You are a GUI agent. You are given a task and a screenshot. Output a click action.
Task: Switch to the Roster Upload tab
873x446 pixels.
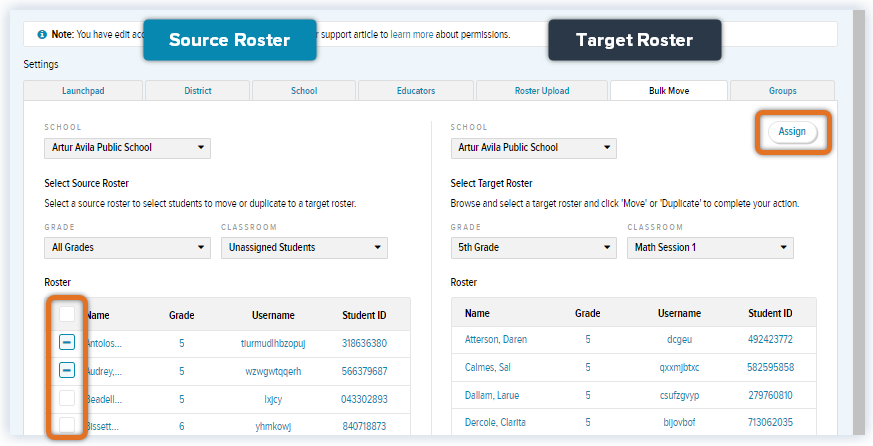(x=542, y=91)
